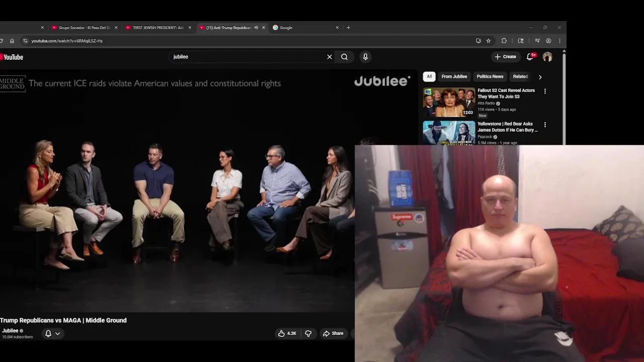Click the 10.6M subscribers text

[x=18, y=337]
